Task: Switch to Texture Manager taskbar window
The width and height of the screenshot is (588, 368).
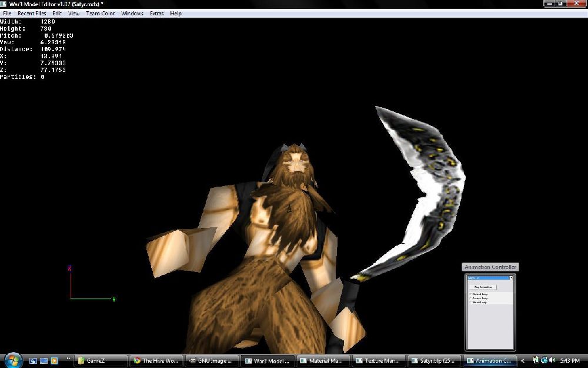Action: coord(379,361)
